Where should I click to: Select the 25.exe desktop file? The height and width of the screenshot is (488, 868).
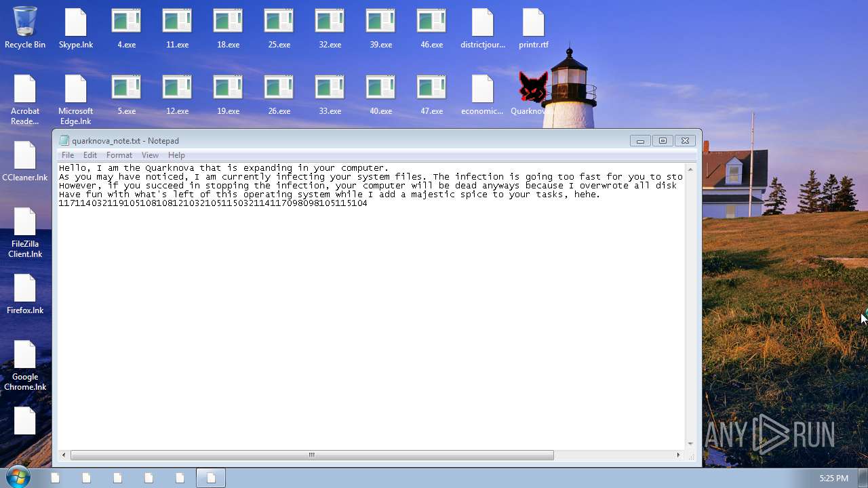point(279,28)
